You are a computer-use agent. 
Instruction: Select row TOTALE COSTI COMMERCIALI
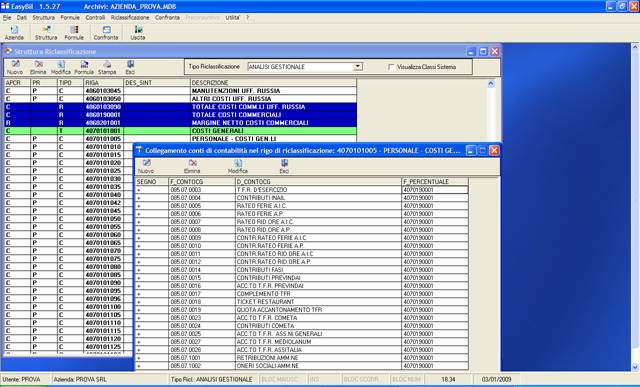pyautogui.click(x=180, y=115)
